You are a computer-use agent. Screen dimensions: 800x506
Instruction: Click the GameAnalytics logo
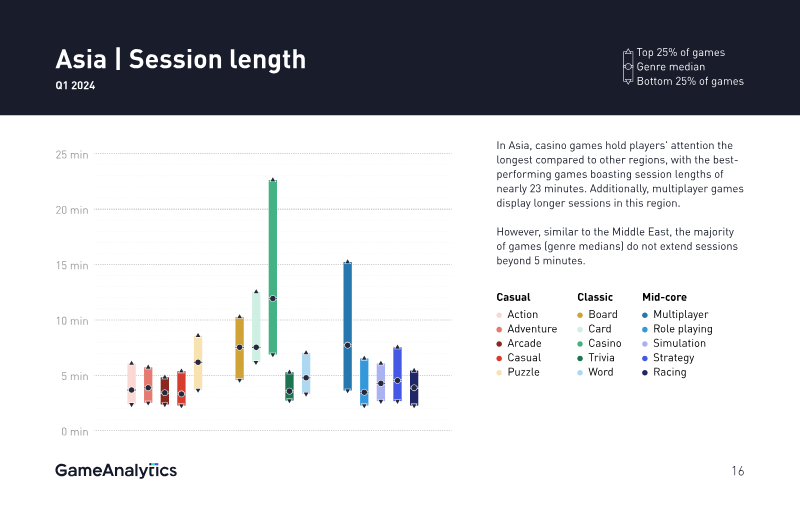116,470
